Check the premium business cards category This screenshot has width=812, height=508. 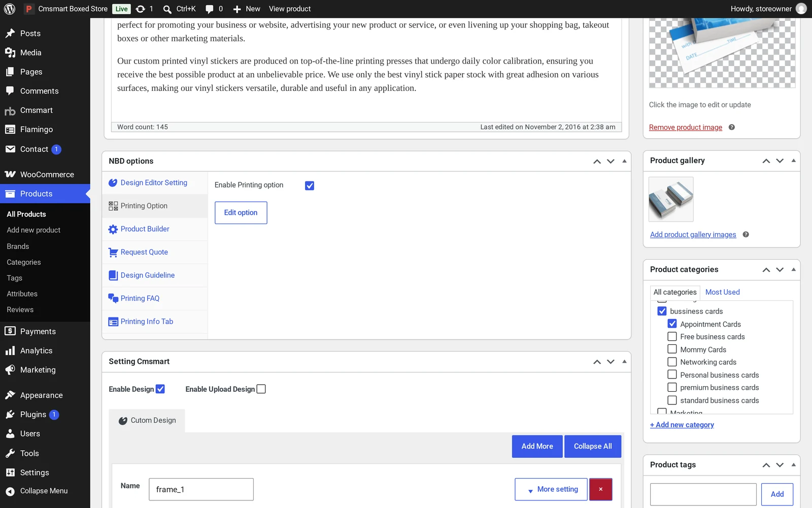coord(672,387)
